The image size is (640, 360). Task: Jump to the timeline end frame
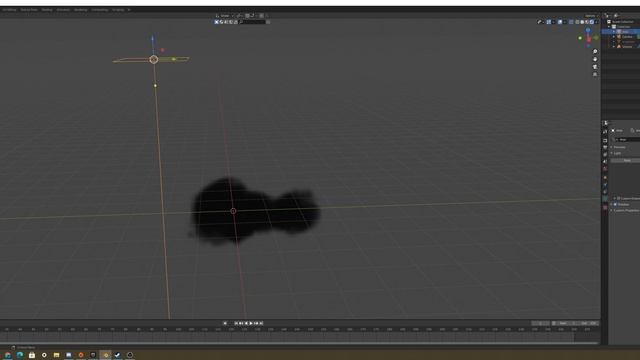(261, 323)
